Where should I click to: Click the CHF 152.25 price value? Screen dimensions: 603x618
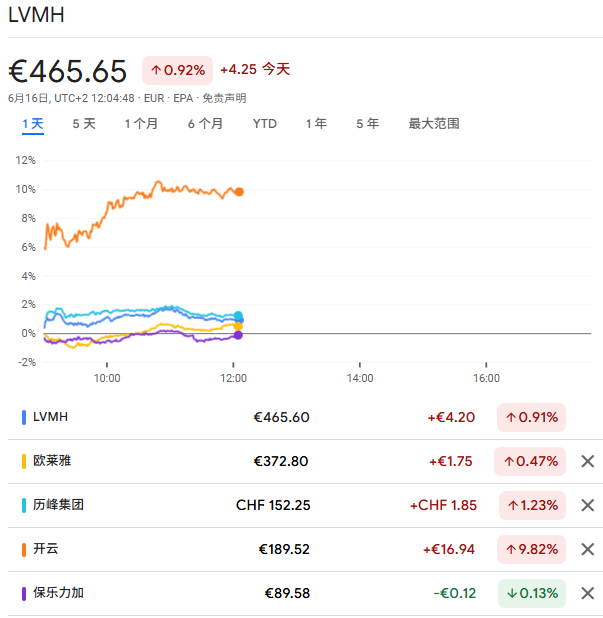tap(273, 505)
